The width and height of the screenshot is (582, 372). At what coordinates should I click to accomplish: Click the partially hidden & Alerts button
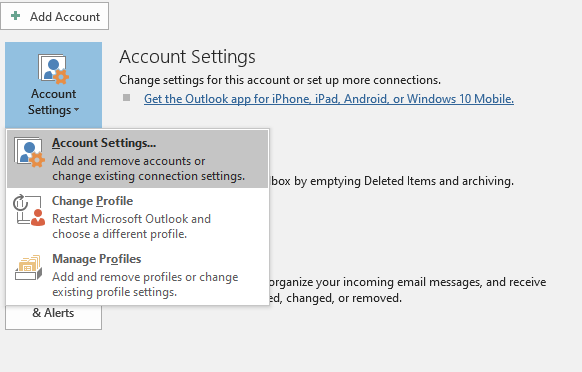(53, 317)
